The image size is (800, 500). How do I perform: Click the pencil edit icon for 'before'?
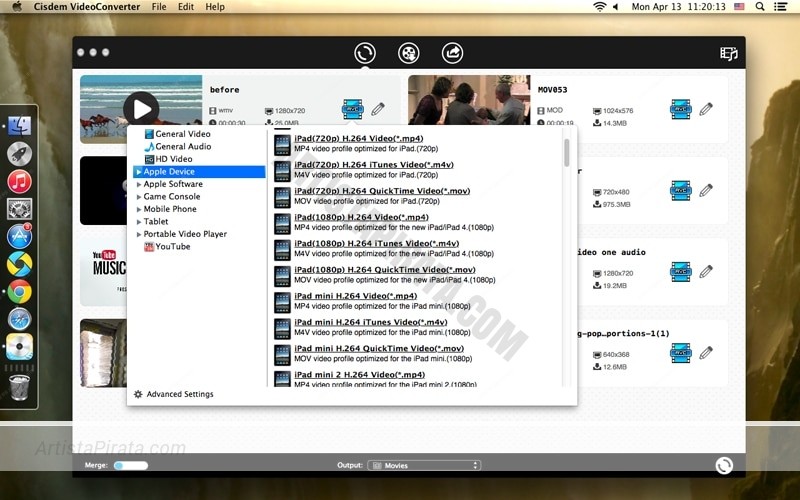(378, 109)
